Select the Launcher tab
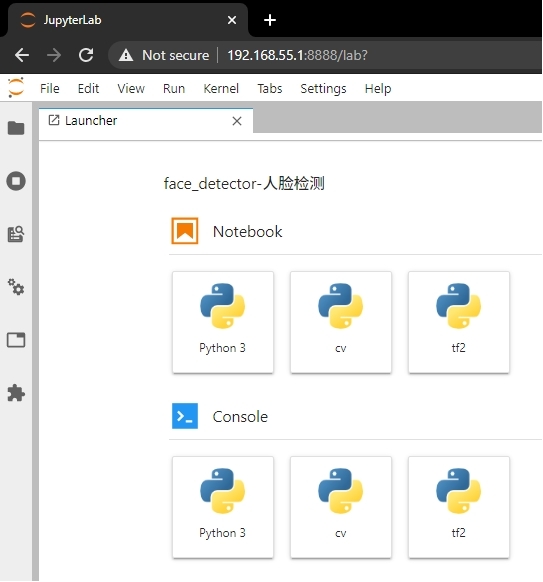Viewport: 543px width, 582px height. pyautogui.click(x=146, y=121)
